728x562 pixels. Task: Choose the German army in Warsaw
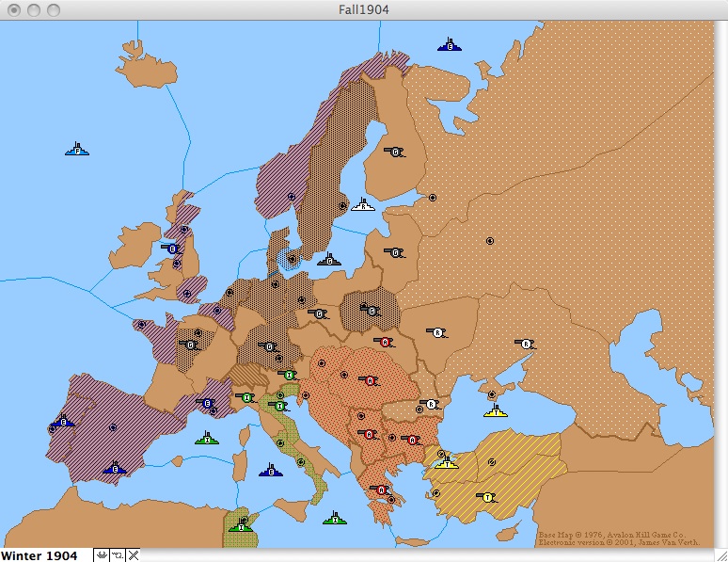(x=371, y=311)
